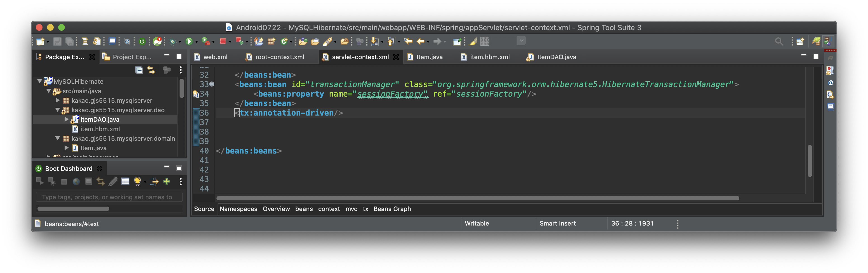Close the servlet-context.xml tab
Image resolution: width=868 pixels, height=273 pixels.
pos(396,57)
